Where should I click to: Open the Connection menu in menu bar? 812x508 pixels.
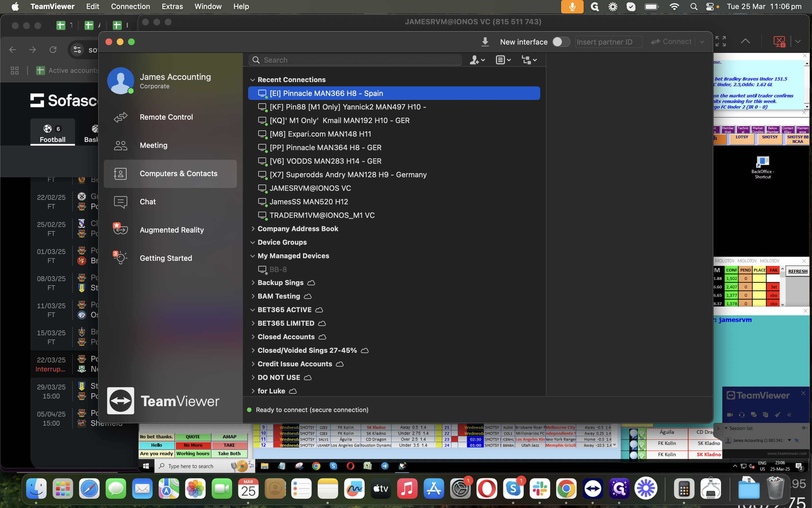(x=130, y=6)
